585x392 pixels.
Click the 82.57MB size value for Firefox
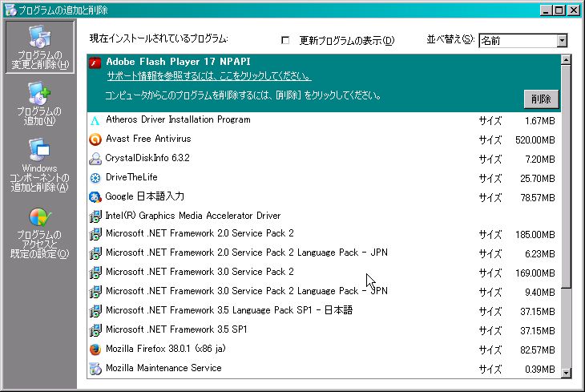538,350
